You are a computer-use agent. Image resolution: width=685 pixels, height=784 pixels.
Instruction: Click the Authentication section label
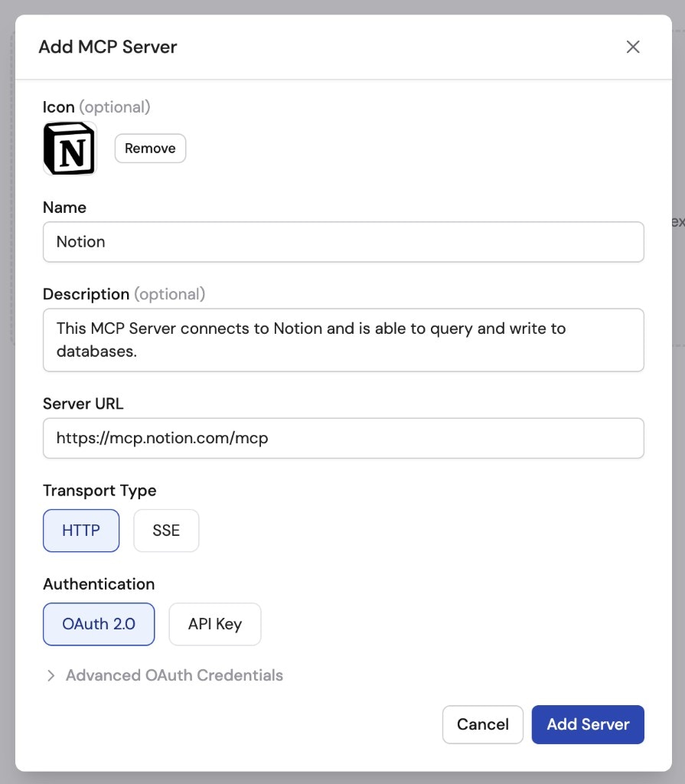[x=99, y=583]
